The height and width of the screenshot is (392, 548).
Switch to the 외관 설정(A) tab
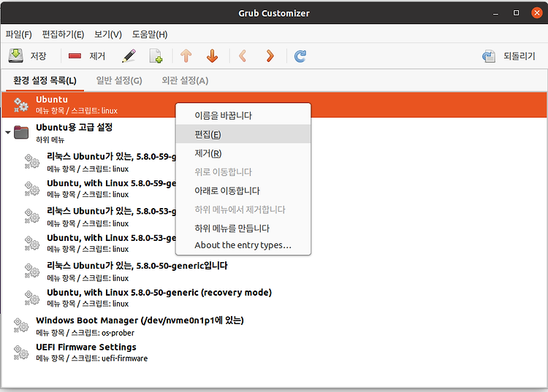pos(185,80)
